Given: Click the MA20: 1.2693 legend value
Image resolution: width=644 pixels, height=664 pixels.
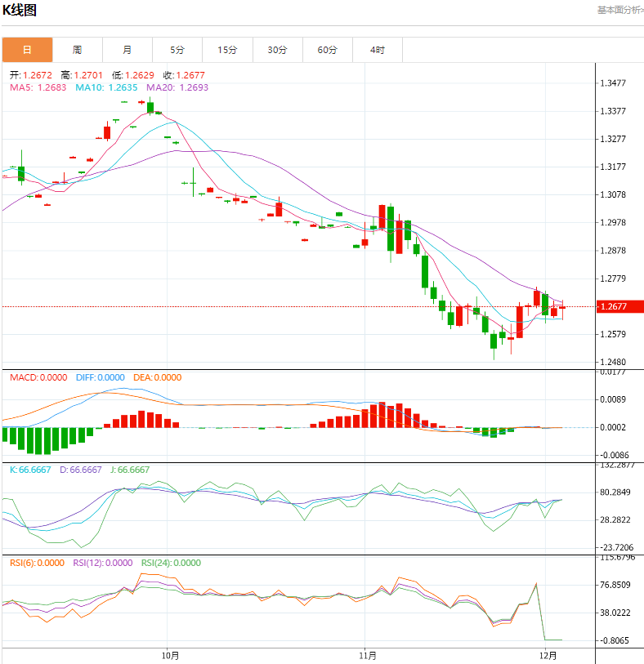Looking at the screenshot, I should point(177,87).
